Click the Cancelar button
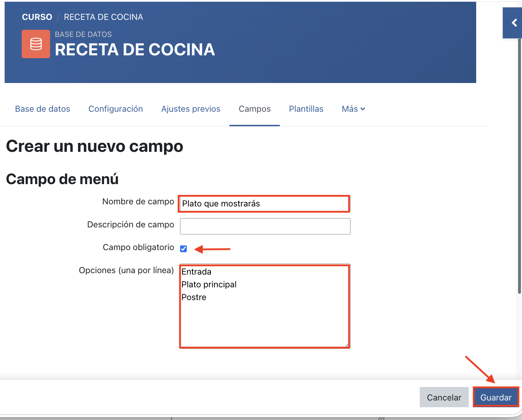 click(444, 397)
